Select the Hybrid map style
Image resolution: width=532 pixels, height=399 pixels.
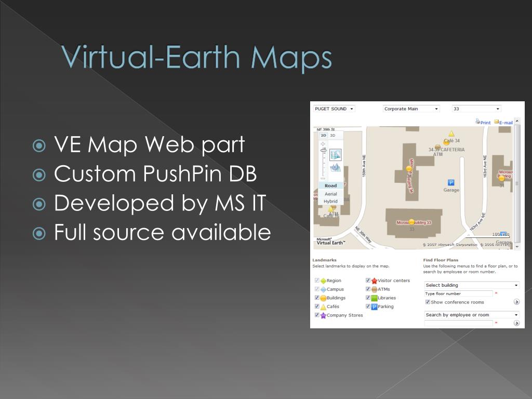(x=331, y=201)
